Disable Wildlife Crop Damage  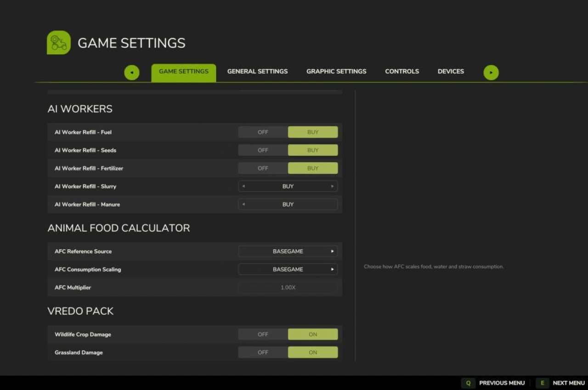[263, 334]
